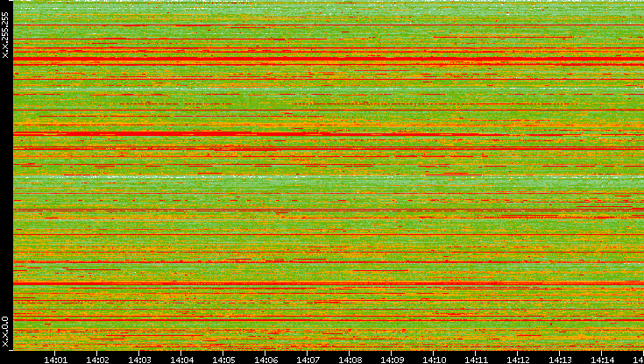Click the 14:01 time axis label
Screen dimensions: 644x364
pyautogui.click(x=55, y=360)
